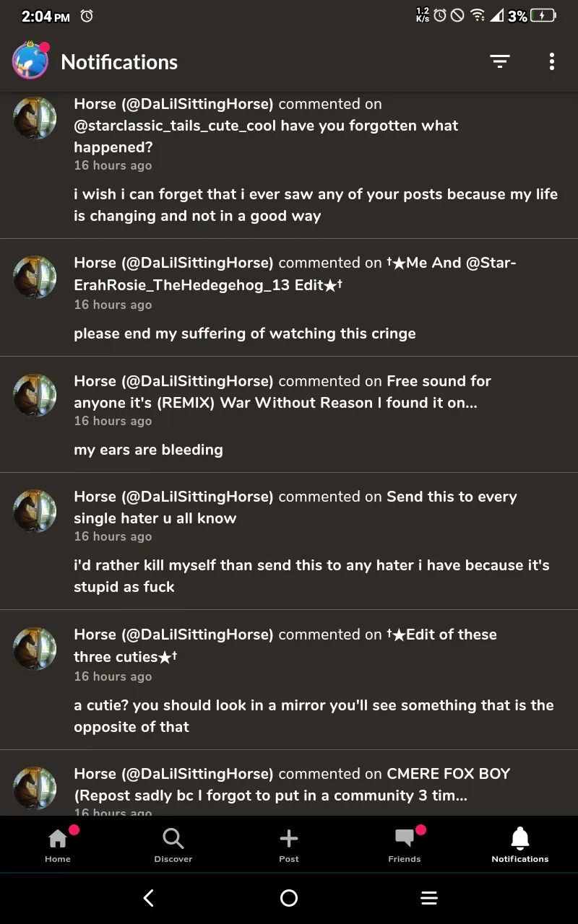Open the Discover search tab
The height and width of the screenshot is (924, 578).
pos(173,845)
